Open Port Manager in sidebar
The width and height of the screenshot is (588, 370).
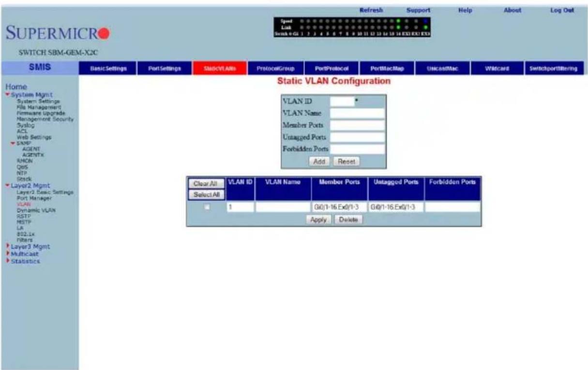tap(34, 198)
